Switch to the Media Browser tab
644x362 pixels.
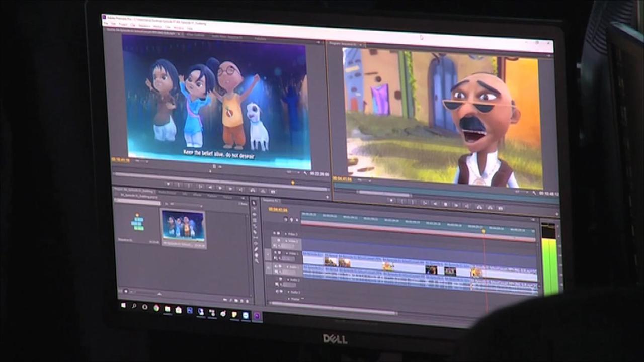tap(167, 193)
